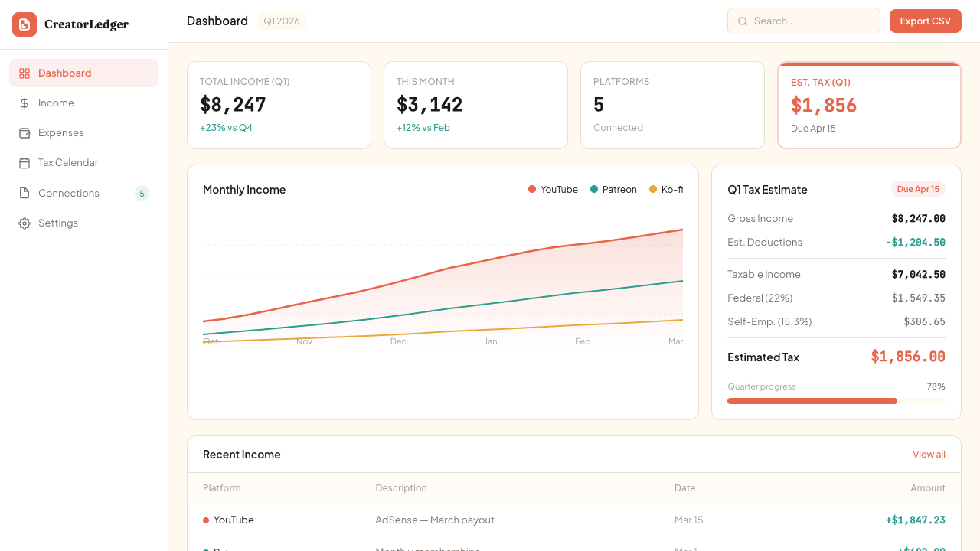Viewport: 980px width, 551px height.
Task: Click the Tax Calendar icon
Action: click(24, 163)
